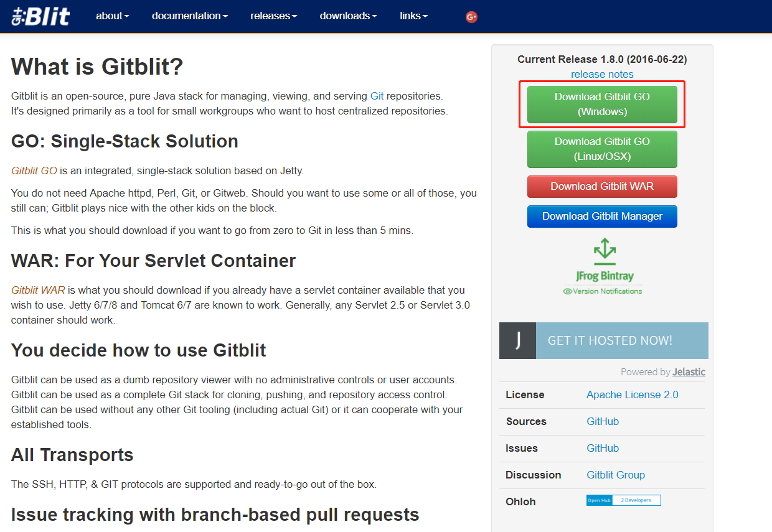Expand the documentation dropdown menu
This screenshot has height=532, width=772.
point(190,16)
